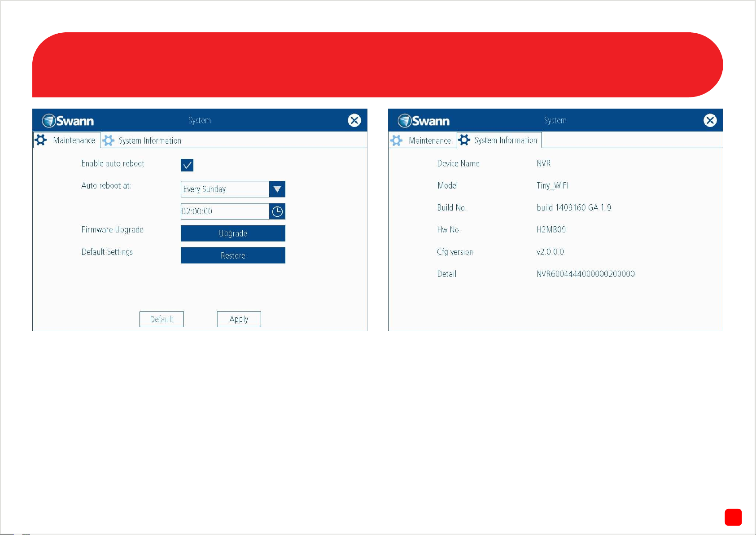Viewport: 756px width, 535px height.
Task: Click the Enable auto reboot label
Action: point(113,163)
